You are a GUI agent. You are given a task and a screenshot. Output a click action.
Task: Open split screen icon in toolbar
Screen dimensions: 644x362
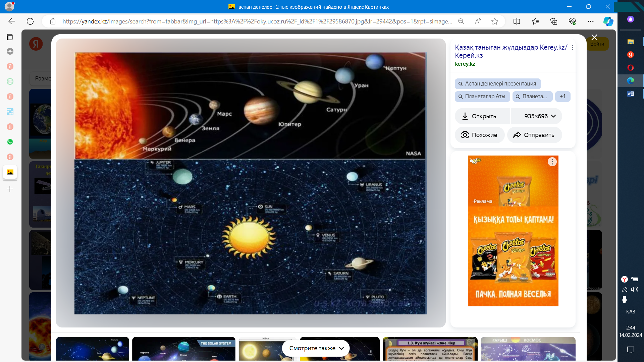517,21
